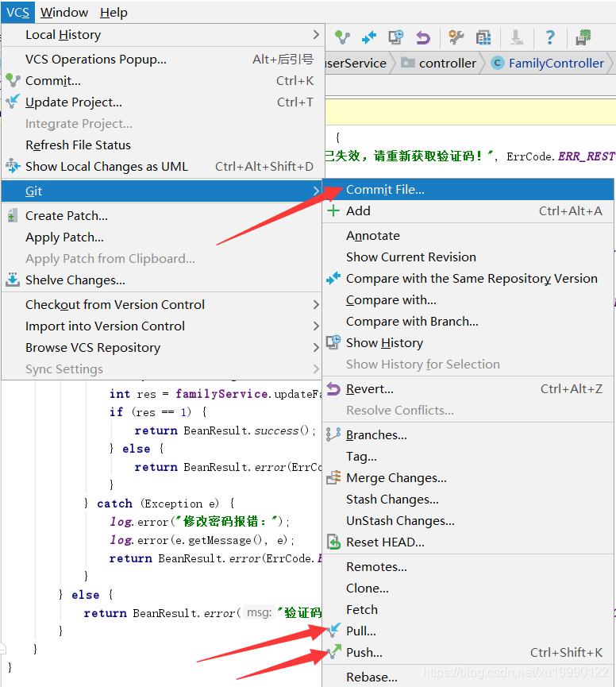Click the 'catch (Exception e)' code line
This screenshot has height=687, width=616.
pos(160,504)
